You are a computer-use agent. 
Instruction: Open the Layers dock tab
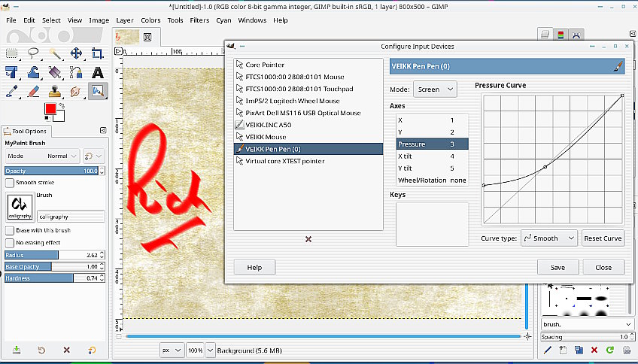coord(545,35)
